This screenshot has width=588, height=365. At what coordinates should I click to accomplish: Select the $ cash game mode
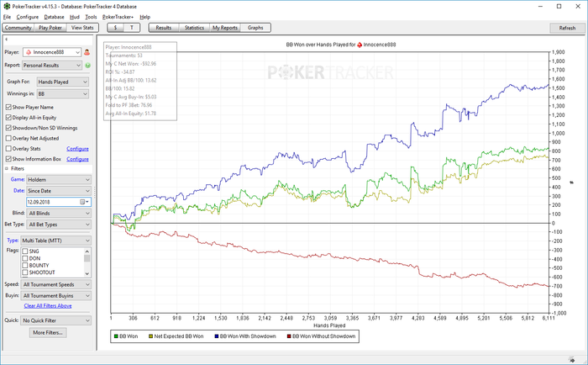coord(116,28)
